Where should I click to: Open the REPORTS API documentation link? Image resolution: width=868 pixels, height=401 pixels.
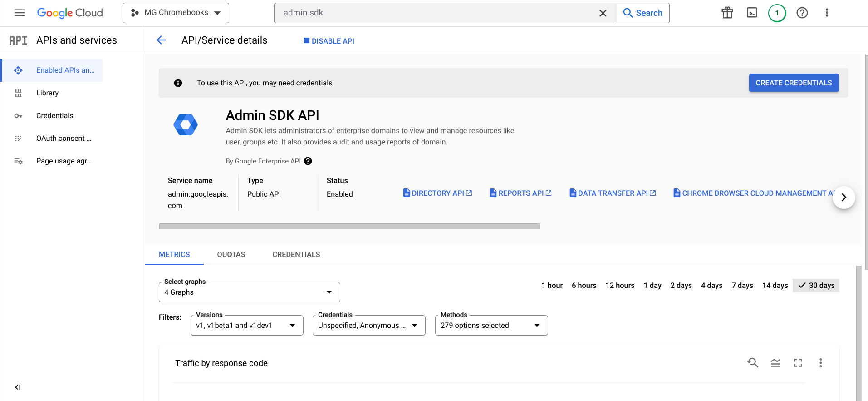[x=521, y=193]
